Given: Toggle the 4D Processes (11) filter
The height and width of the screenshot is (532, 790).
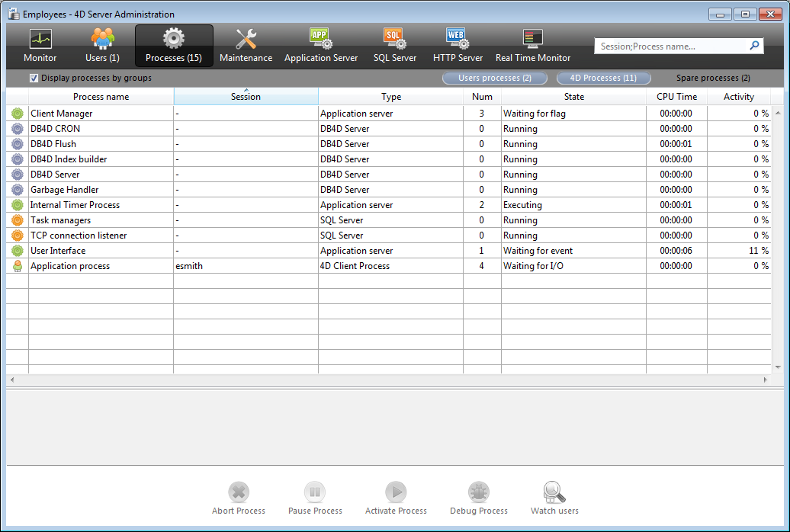Looking at the screenshot, I should click(603, 78).
